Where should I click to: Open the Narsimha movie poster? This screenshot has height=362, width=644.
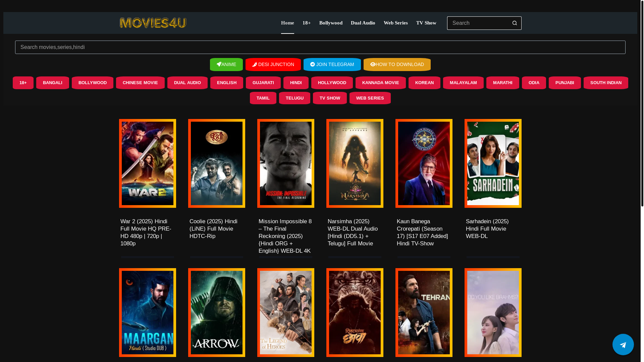355,163
